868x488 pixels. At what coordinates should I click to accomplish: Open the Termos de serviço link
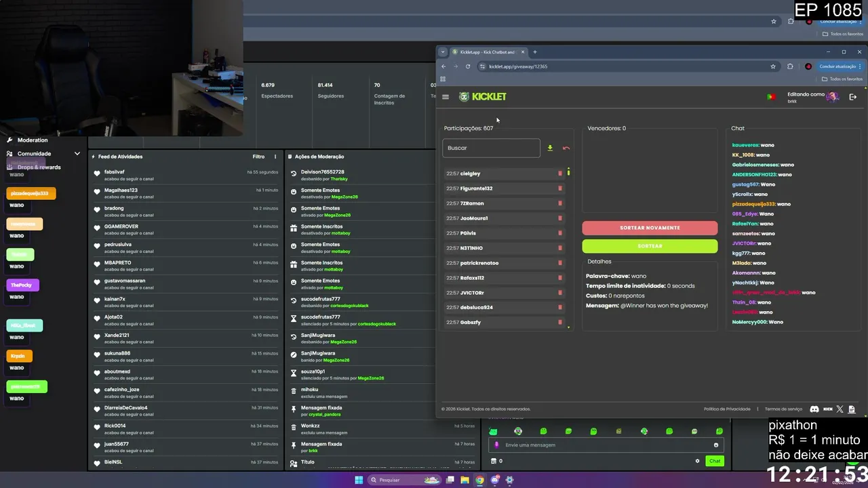783,409
